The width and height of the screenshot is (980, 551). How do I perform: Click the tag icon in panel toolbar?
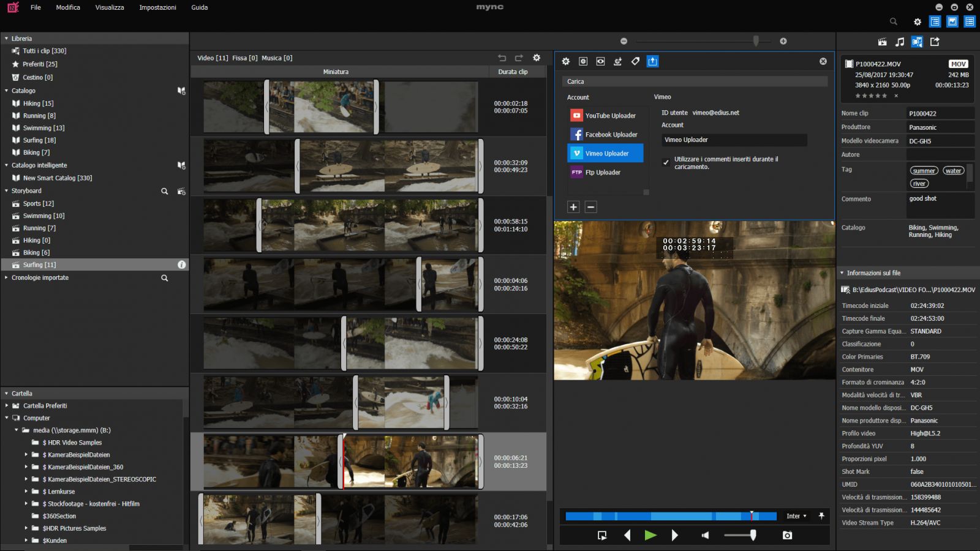click(635, 61)
